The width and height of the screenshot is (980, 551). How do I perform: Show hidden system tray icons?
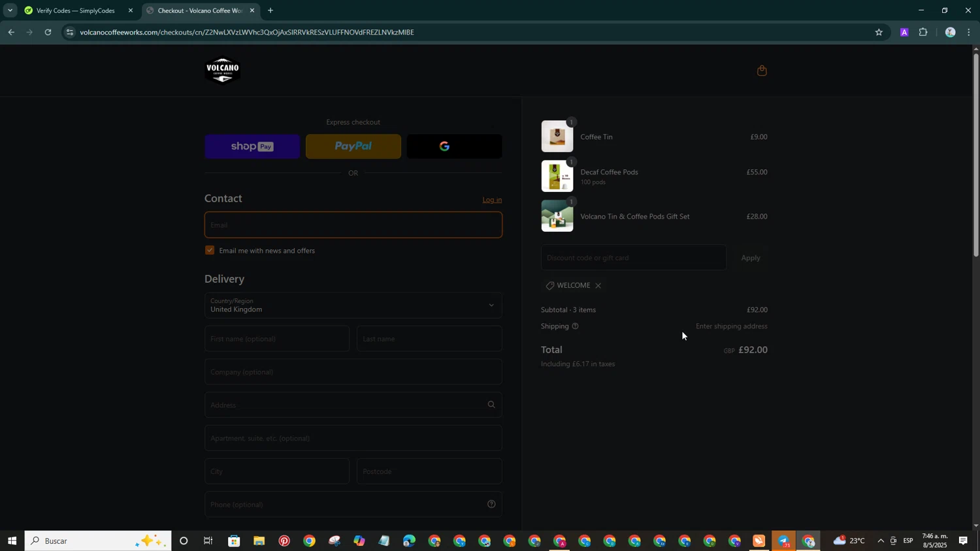(881, 541)
